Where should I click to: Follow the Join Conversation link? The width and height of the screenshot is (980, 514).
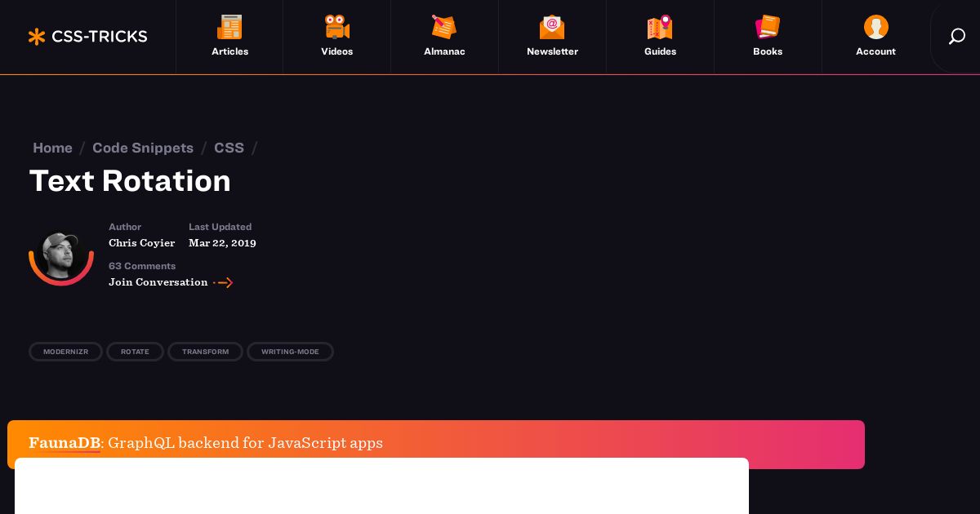click(x=158, y=281)
